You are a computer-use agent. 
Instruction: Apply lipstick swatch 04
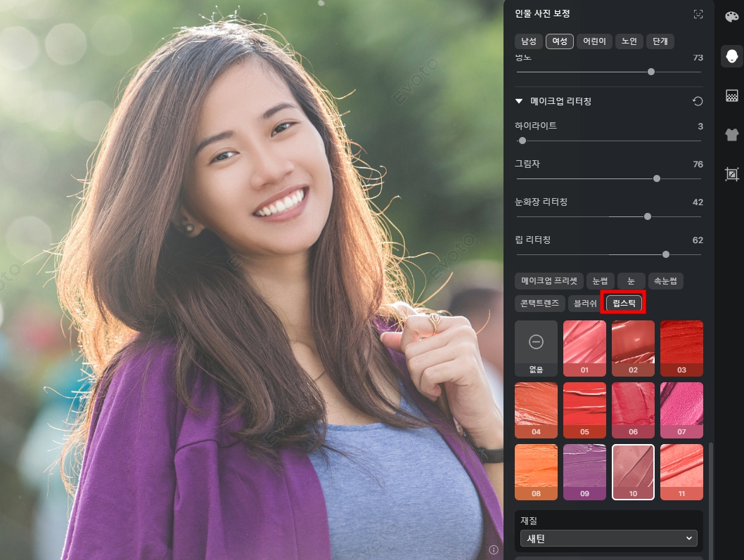[x=536, y=410]
